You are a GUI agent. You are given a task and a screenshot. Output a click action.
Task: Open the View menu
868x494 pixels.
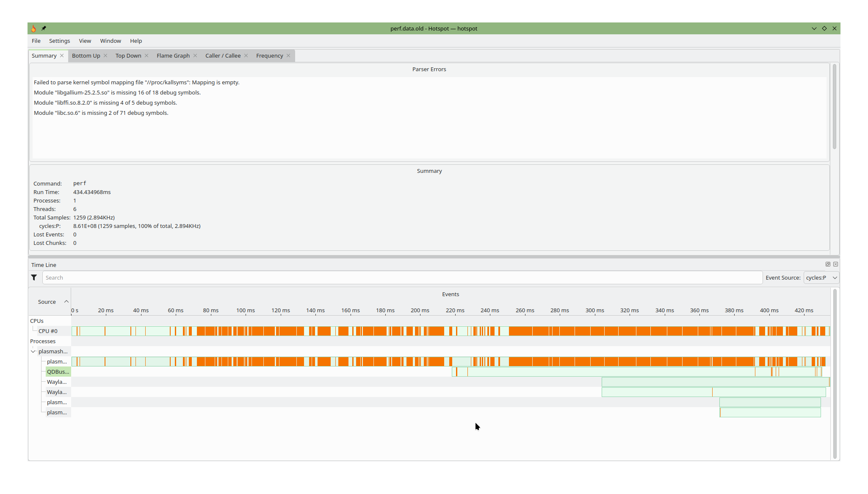[x=85, y=41]
